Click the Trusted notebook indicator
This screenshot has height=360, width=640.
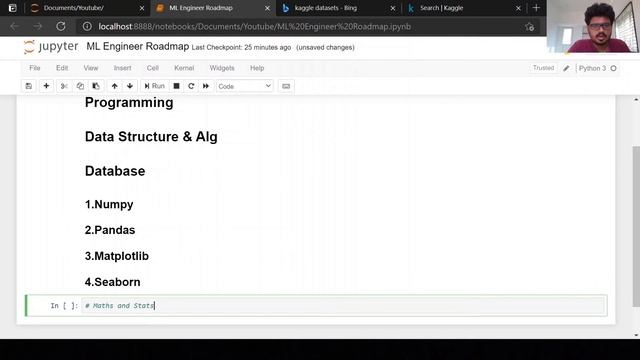coord(543,68)
